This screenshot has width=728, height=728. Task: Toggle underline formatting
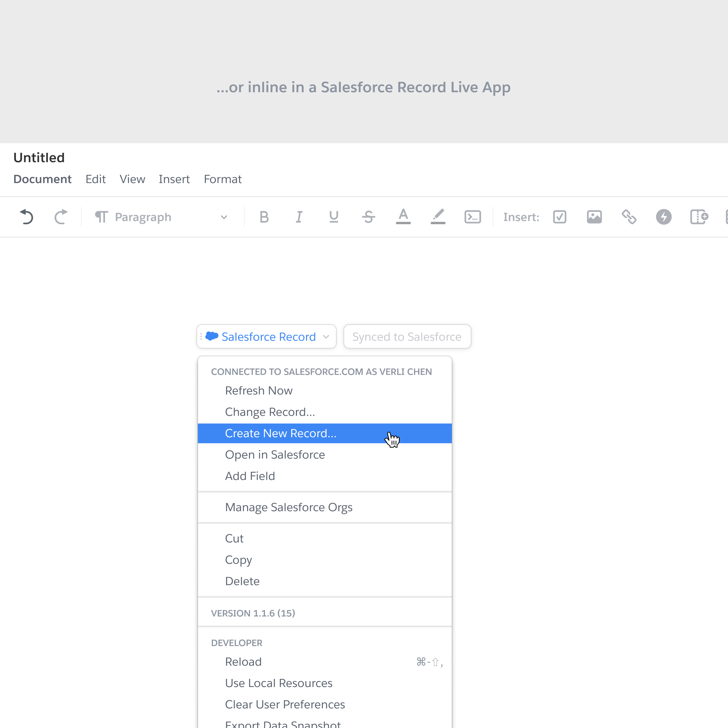pos(334,217)
